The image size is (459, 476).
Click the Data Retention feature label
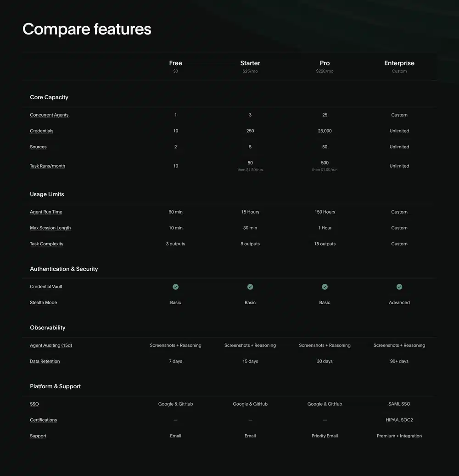45,361
